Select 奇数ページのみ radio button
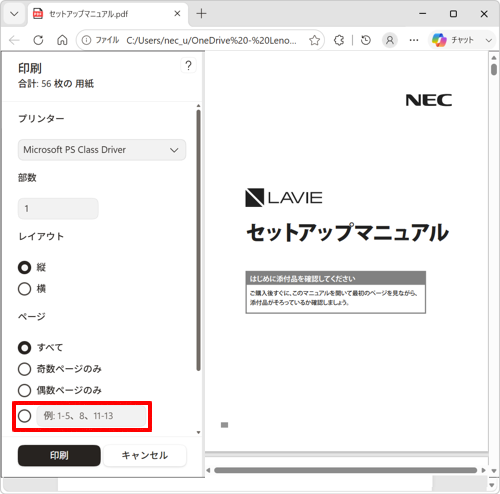Viewport: 500px width, 494px height. pyautogui.click(x=24, y=369)
